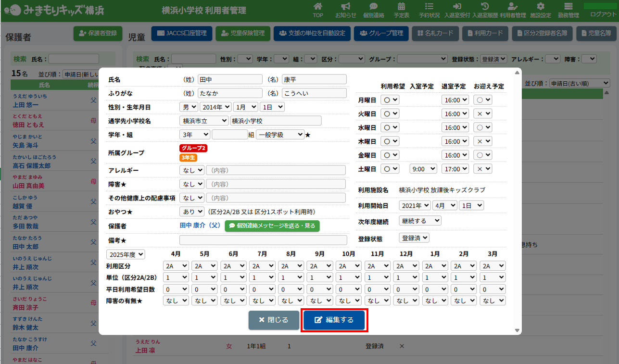Image resolution: width=619 pixels, height=364 pixels.
Task: Click the modal scrollbar down arrow
Action: tap(518, 331)
